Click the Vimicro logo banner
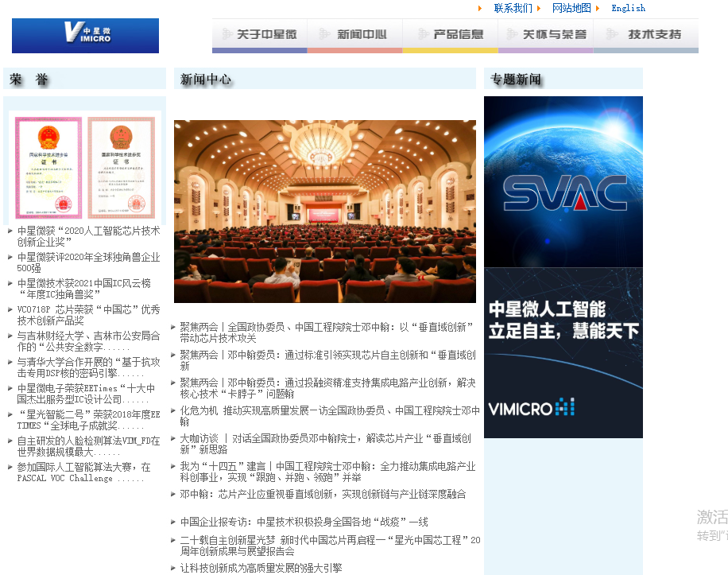728x575 pixels. 85,36
